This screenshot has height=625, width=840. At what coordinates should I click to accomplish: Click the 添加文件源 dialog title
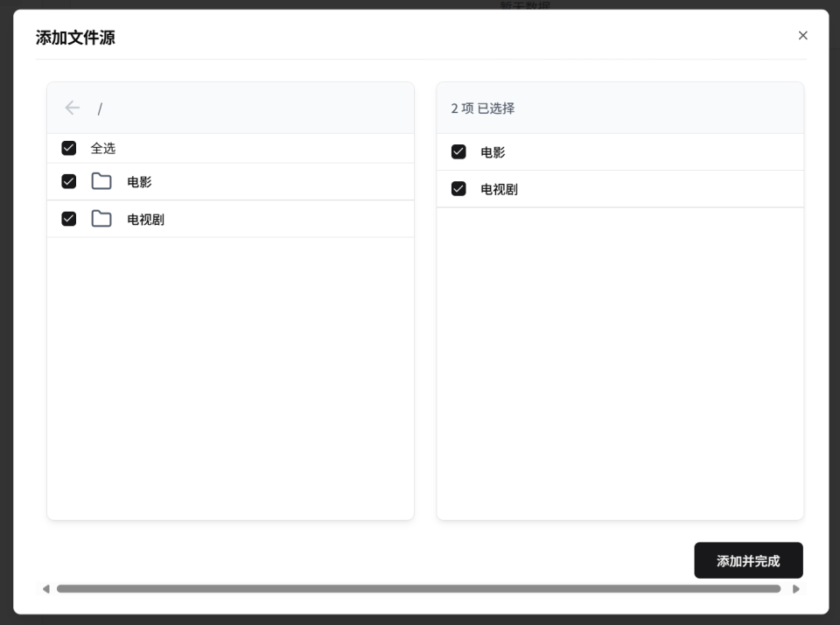75,38
